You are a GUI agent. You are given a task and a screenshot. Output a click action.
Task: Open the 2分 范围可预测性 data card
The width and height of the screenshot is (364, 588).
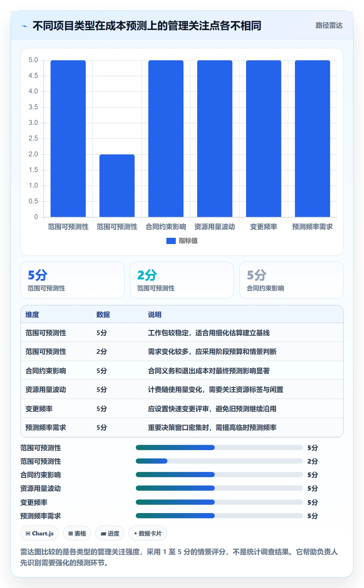click(x=182, y=280)
